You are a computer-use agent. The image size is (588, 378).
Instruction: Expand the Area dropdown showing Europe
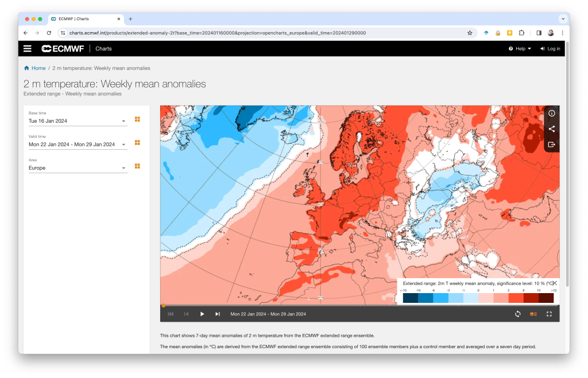[x=123, y=169]
